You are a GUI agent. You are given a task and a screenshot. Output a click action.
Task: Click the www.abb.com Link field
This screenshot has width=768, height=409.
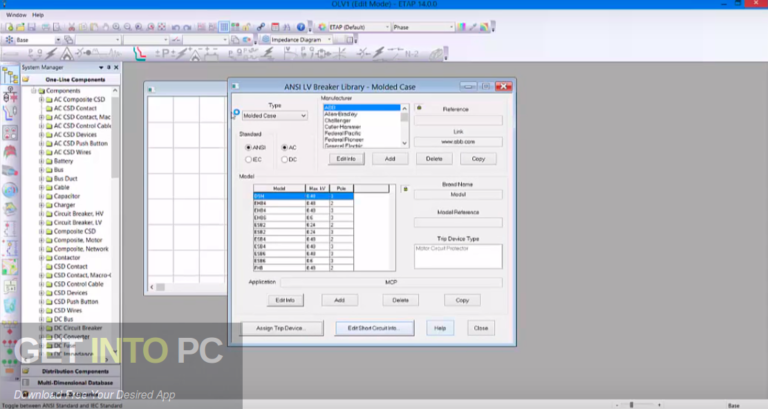tap(458, 142)
